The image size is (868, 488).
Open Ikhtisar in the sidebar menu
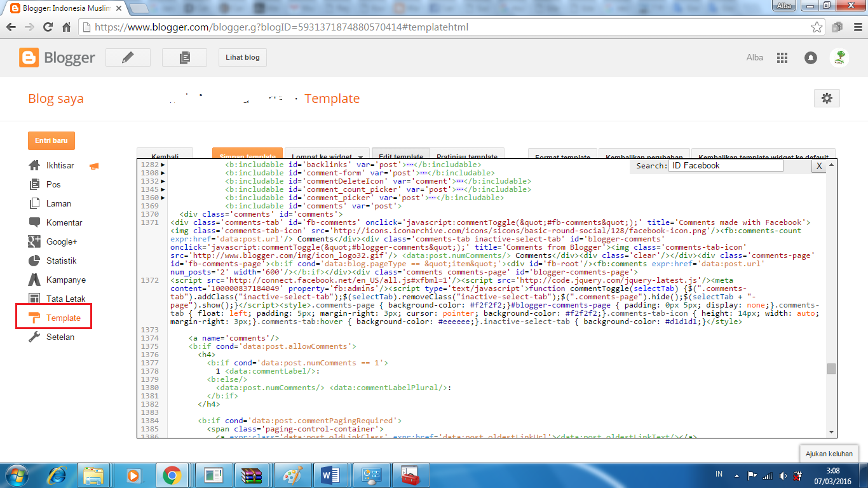[60, 165]
